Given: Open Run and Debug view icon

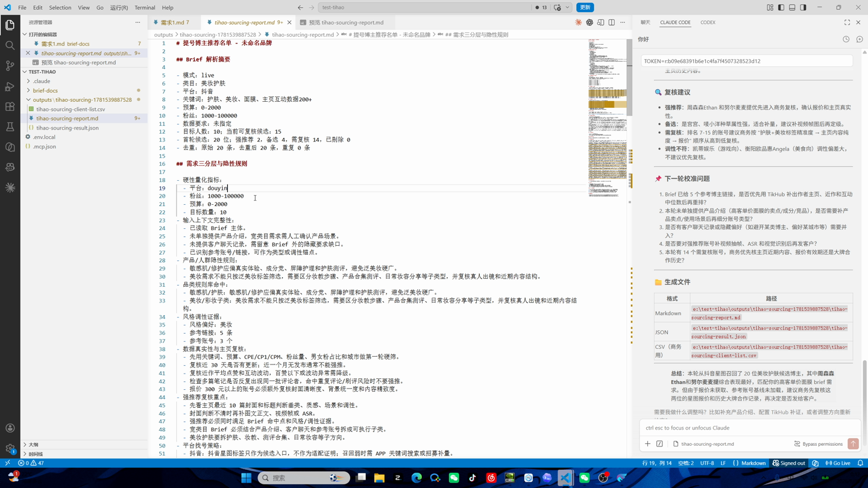Looking at the screenshot, I should (10, 86).
